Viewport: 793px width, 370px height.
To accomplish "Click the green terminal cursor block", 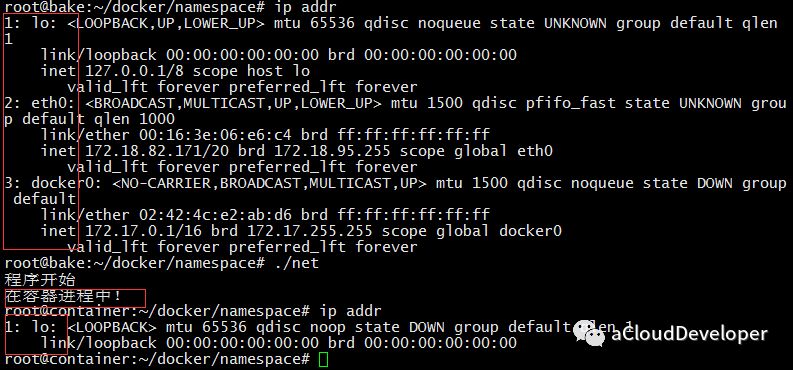I will click(x=324, y=360).
